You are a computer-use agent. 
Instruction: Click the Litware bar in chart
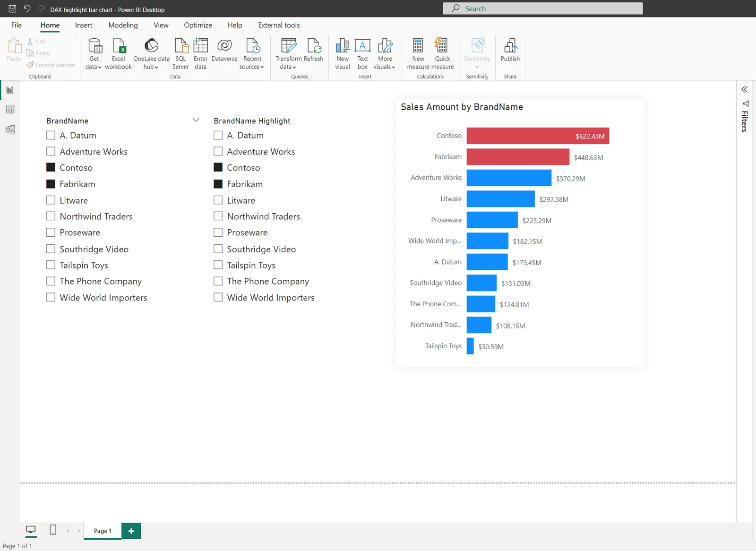[501, 199]
